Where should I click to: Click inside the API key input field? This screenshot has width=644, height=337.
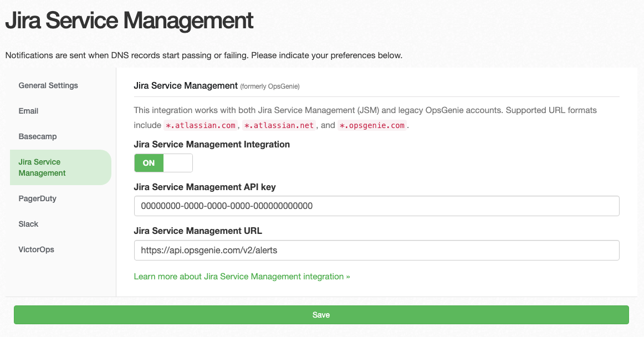pyautogui.click(x=376, y=206)
